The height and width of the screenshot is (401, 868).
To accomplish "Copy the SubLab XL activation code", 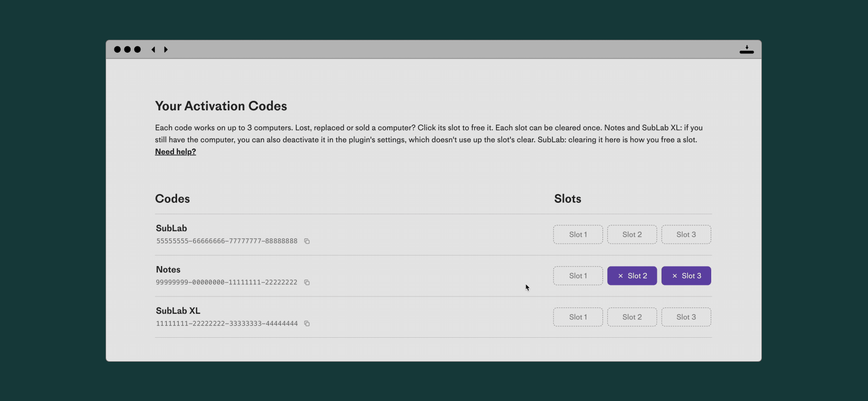I will coord(307,324).
